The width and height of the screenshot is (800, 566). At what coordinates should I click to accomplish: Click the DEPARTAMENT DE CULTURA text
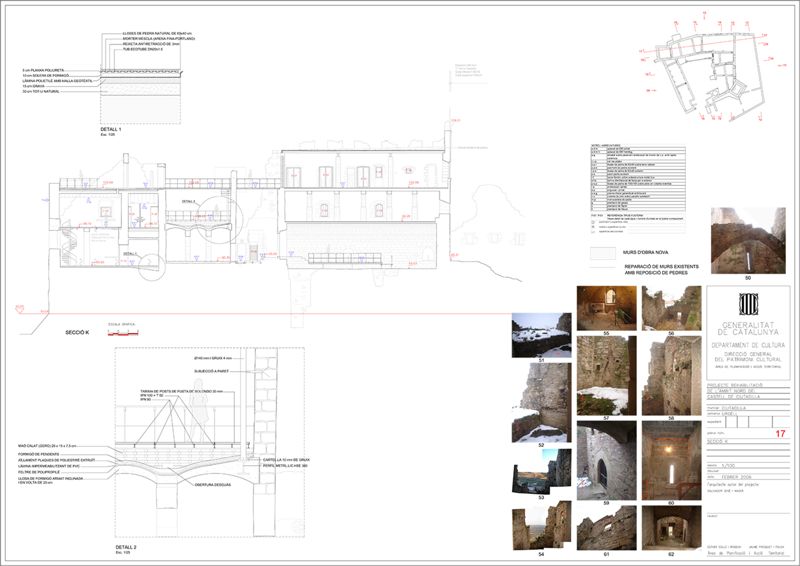(748, 343)
